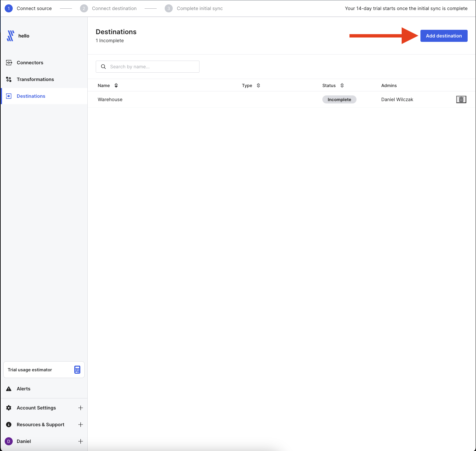Sort by Status using sort arrows
Image resolution: width=476 pixels, height=451 pixels.
tap(342, 85)
